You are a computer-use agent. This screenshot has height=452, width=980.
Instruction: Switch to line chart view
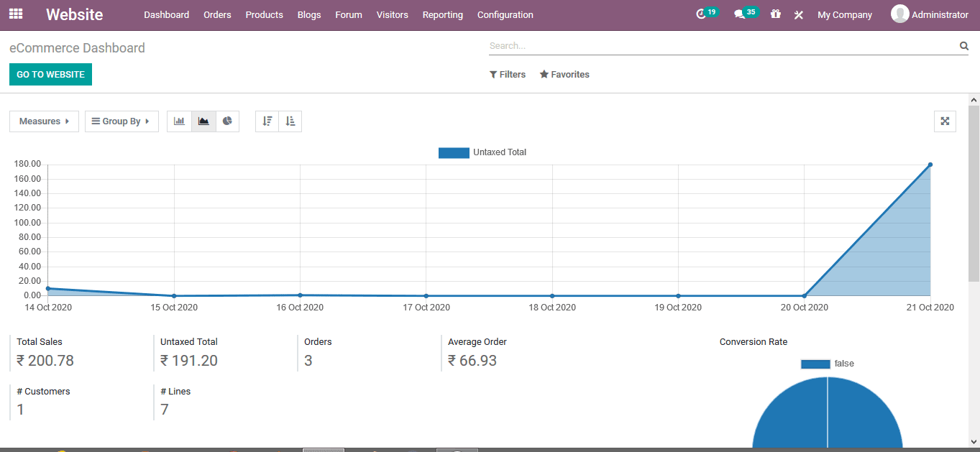pyautogui.click(x=203, y=121)
